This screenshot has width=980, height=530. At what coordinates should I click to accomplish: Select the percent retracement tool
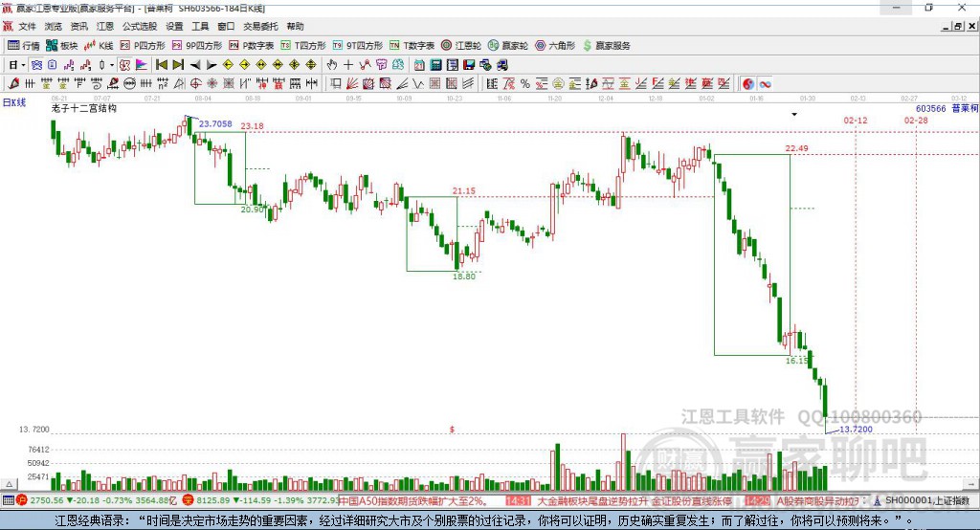click(525, 83)
